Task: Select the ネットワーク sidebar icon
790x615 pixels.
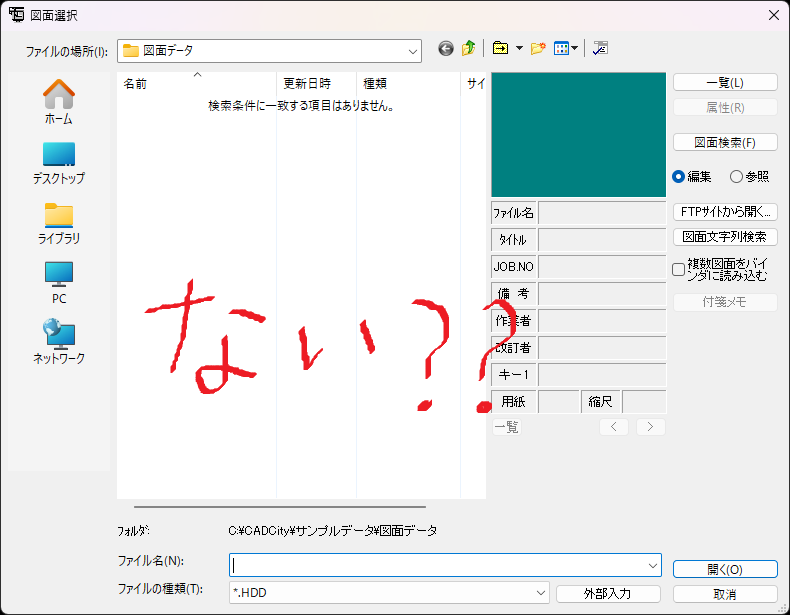Action: coord(59,341)
